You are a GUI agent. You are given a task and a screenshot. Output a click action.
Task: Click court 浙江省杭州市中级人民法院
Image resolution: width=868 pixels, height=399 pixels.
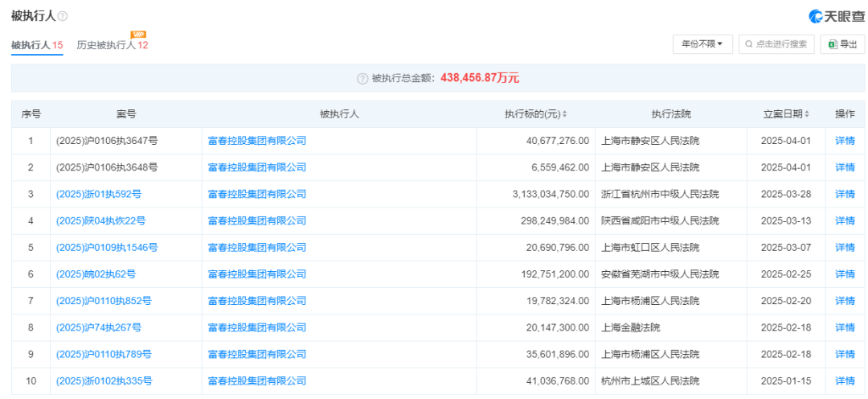pos(660,194)
